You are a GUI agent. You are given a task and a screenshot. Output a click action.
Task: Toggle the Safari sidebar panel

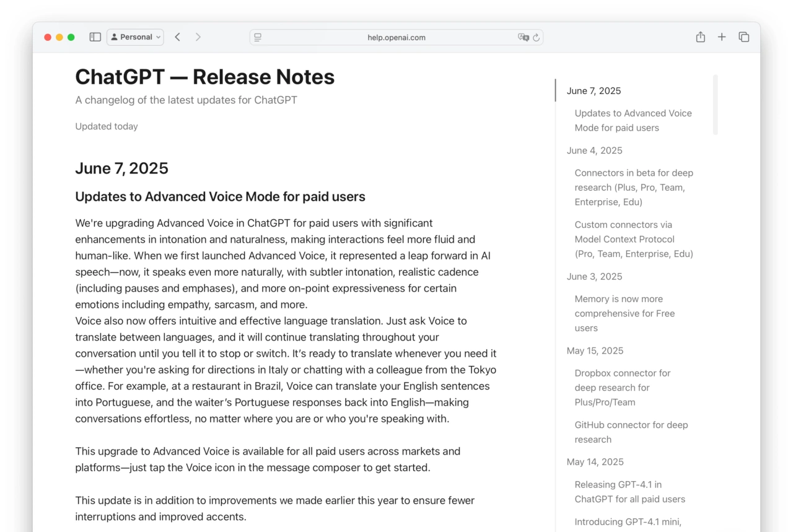point(95,37)
